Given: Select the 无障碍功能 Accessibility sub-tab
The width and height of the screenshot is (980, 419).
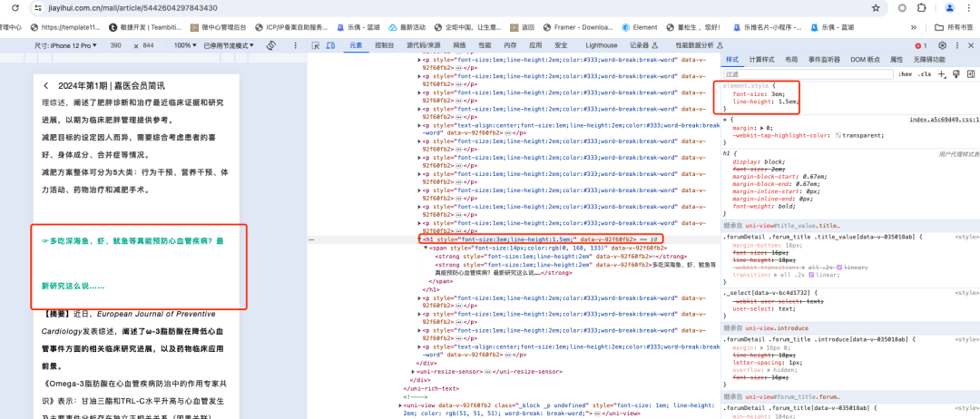Looking at the screenshot, I should [x=929, y=59].
